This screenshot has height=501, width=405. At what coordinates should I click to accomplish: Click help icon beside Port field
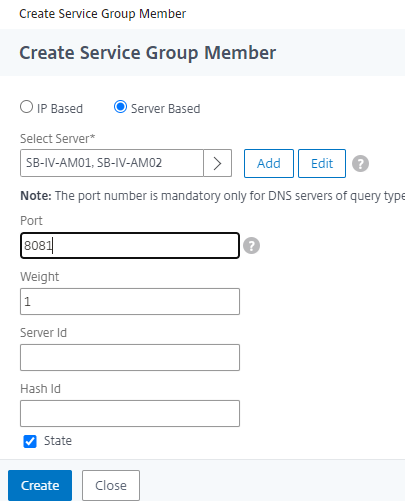click(251, 246)
